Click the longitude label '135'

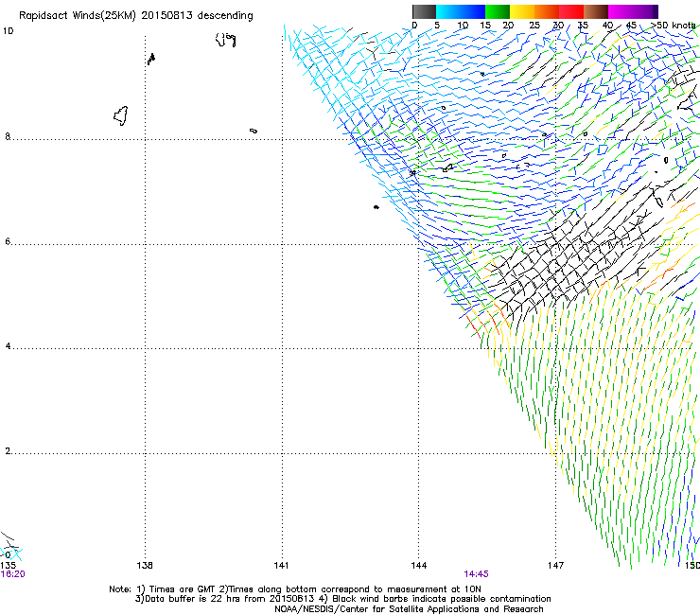[x=8, y=566]
